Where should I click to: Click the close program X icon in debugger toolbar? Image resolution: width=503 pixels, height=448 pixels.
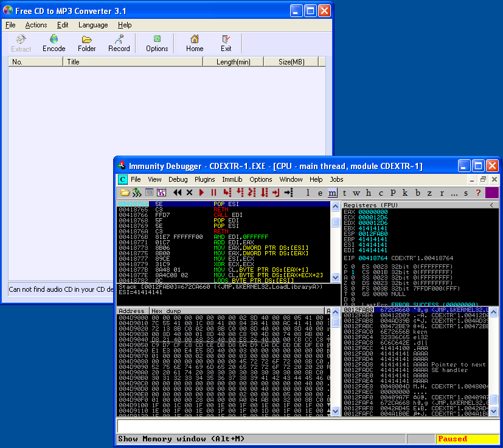(x=189, y=193)
